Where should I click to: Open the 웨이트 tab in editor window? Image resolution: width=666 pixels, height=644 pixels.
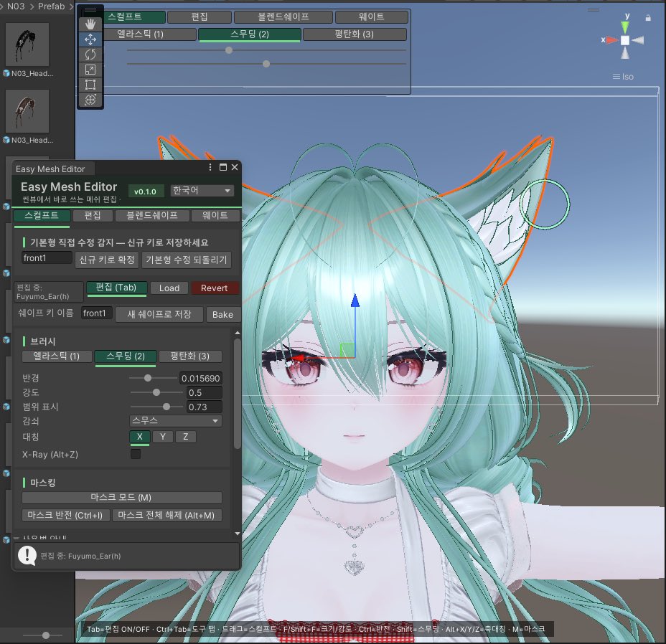[215, 215]
